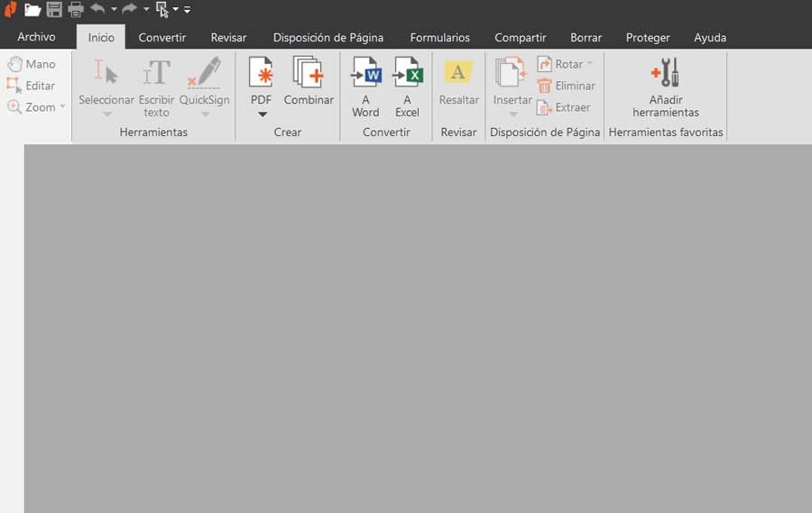Open the Revisar ribbon tab

(x=228, y=37)
